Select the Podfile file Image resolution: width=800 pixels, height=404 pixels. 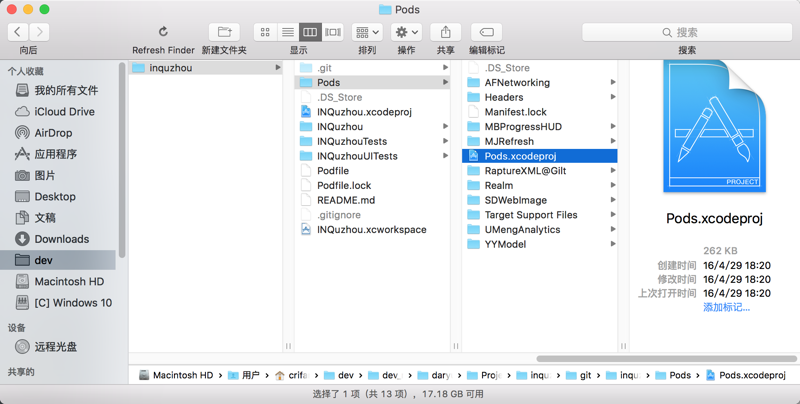pos(372,171)
